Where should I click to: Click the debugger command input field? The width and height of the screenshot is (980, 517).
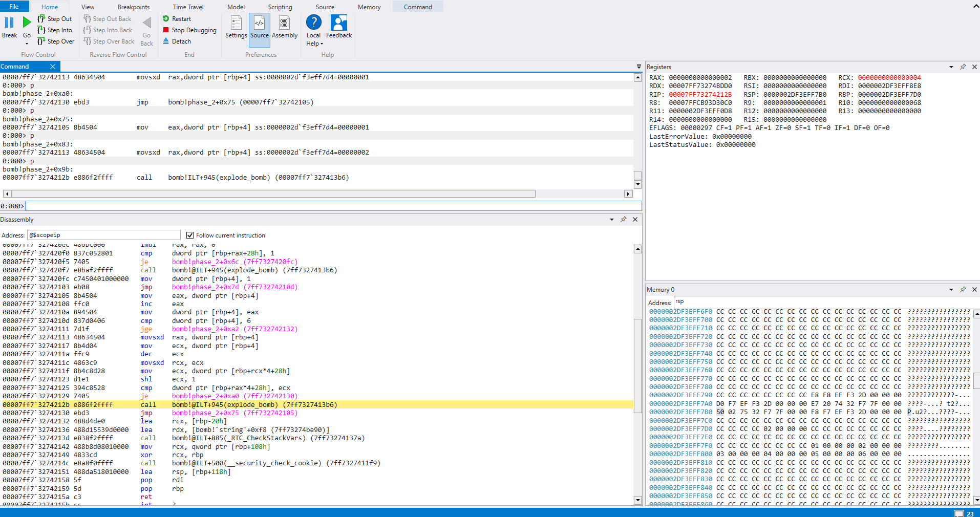click(x=333, y=206)
